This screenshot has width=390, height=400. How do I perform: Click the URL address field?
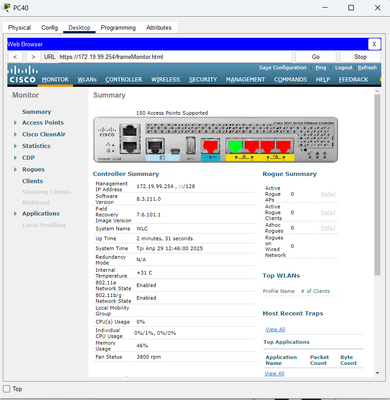[175, 57]
